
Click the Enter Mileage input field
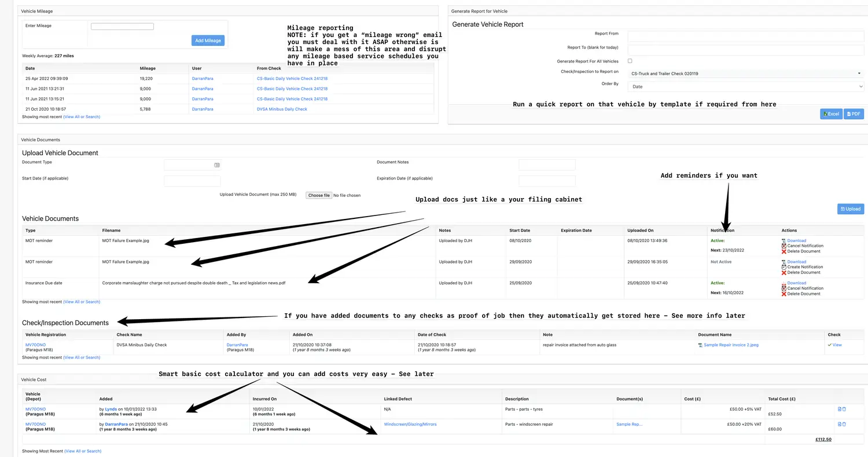[x=122, y=27]
